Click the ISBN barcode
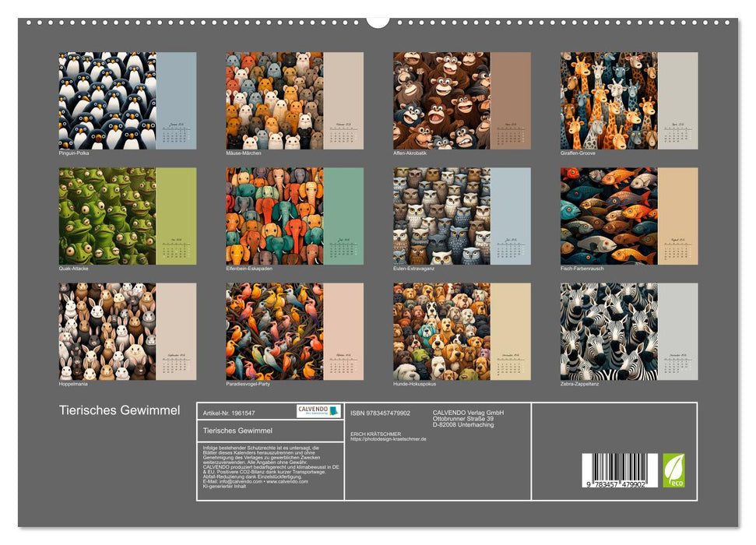Image resolution: width=756 pixels, height=545 pixels. [620, 471]
